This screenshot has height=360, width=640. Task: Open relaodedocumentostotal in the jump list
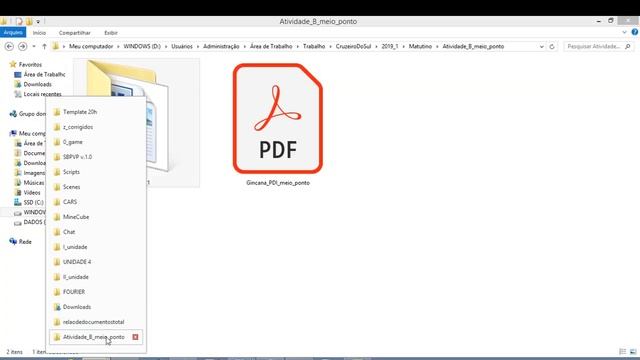[96, 322]
